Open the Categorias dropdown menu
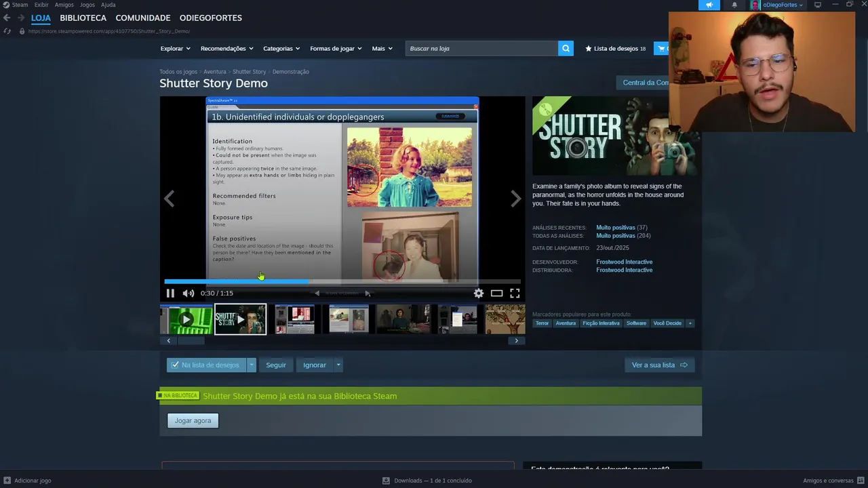 282,48
